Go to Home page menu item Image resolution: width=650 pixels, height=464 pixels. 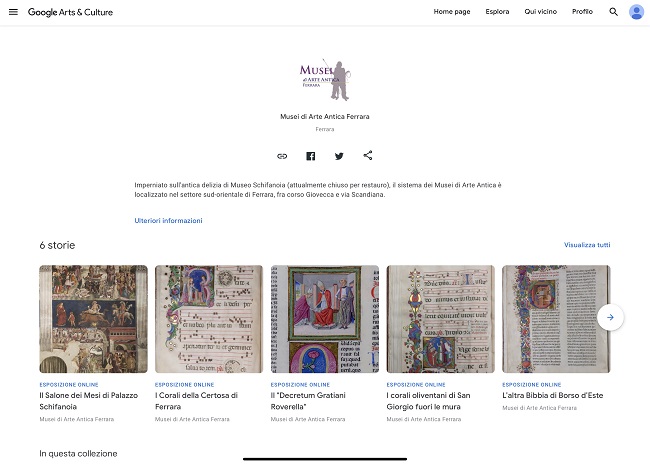pos(452,12)
